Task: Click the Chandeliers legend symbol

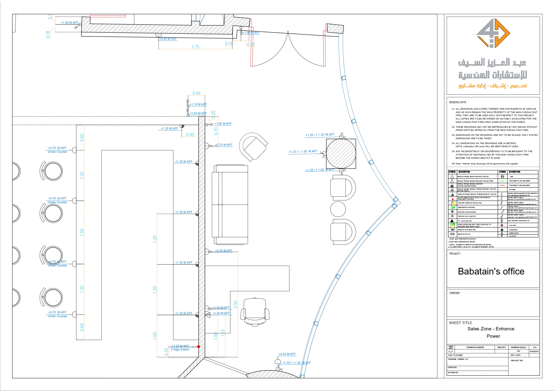Action: pyautogui.click(x=502, y=230)
